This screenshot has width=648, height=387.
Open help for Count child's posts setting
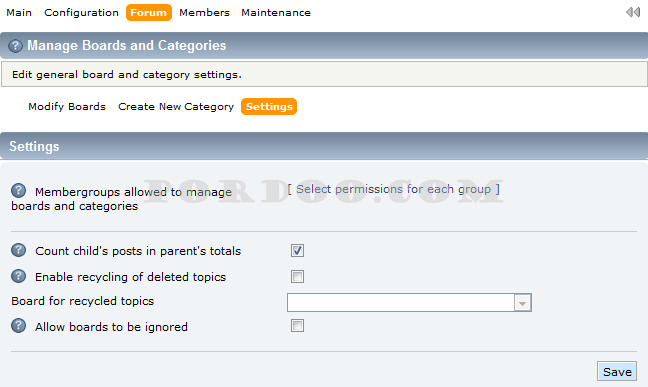pos(18,250)
